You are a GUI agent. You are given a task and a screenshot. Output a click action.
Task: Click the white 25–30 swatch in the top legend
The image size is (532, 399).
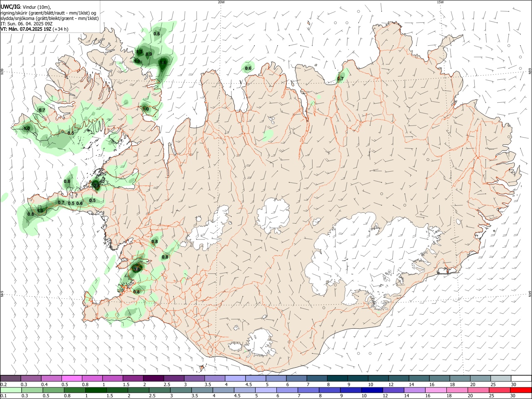[x=501, y=378]
